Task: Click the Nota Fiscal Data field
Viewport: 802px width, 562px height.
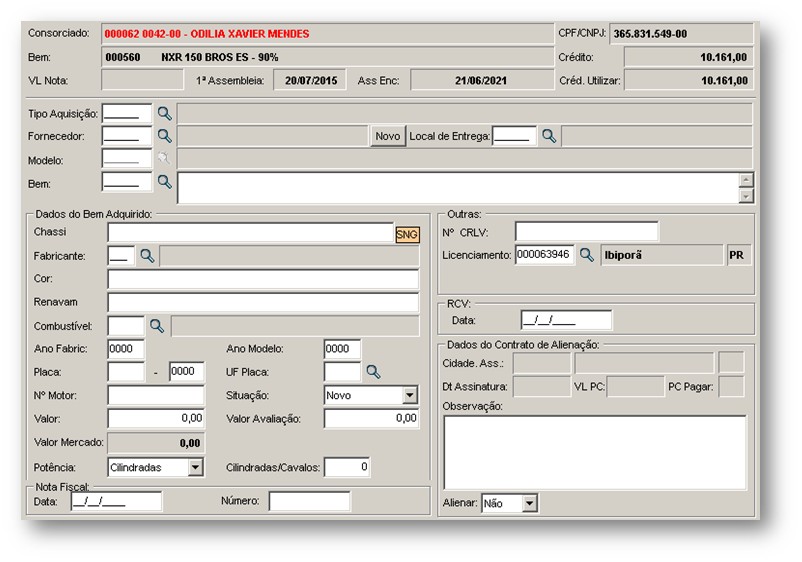Action: coord(116,502)
